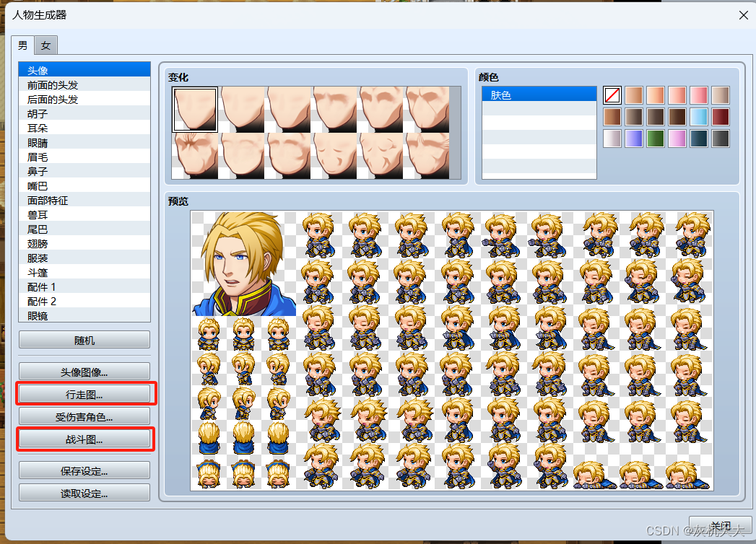Viewport: 756px width, 544px height.
Task: Choose the tan swatch next to no-color
Action: [x=634, y=95]
